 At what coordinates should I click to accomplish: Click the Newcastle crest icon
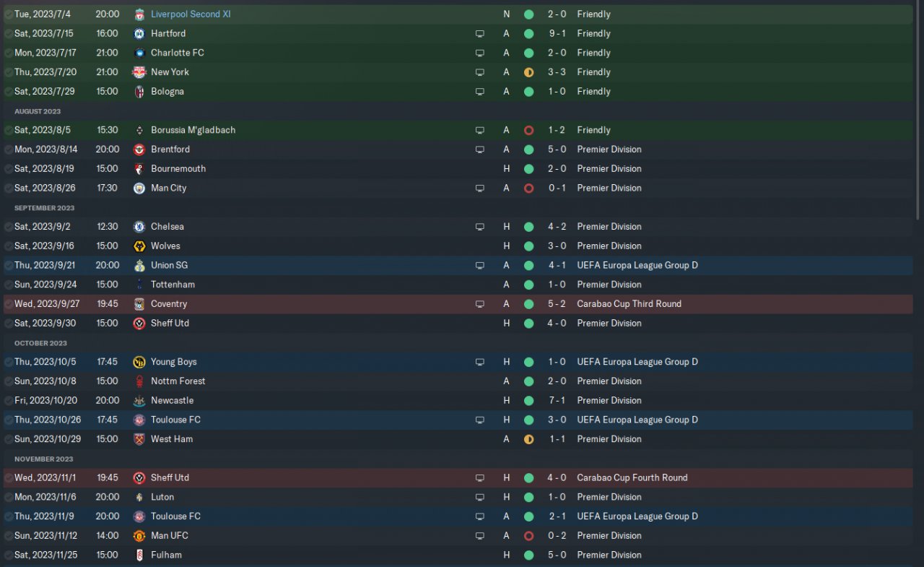139,401
